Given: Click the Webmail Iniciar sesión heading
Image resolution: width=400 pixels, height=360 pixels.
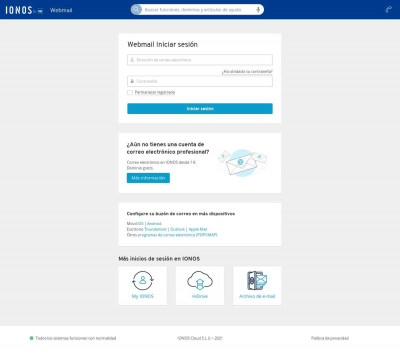Looking at the screenshot, I should (162, 44).
